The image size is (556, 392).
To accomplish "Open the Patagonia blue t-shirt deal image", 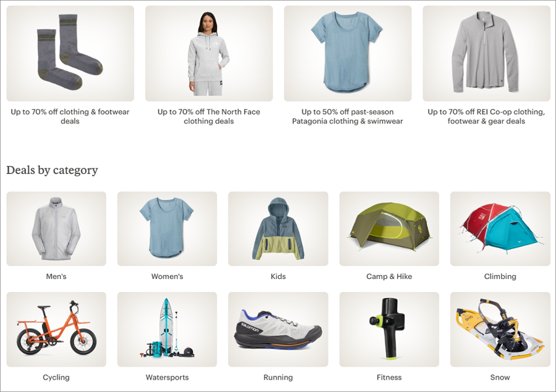I will coord(347,54).
